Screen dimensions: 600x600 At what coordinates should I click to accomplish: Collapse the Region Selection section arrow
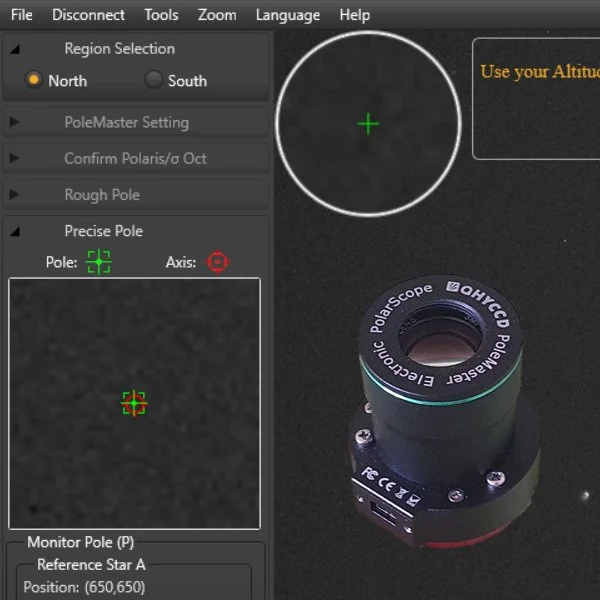click(x=15, y=49)
